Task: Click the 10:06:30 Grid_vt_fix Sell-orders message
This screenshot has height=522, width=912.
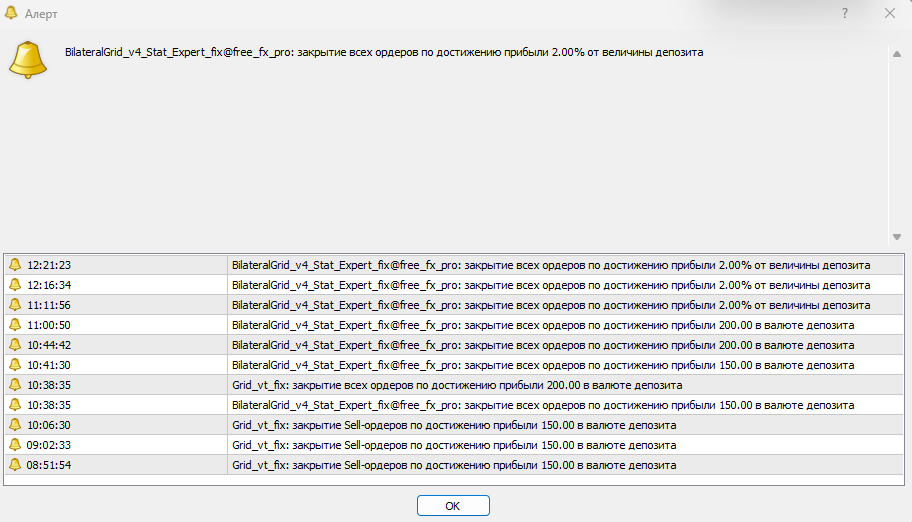Action: [454, 425]
